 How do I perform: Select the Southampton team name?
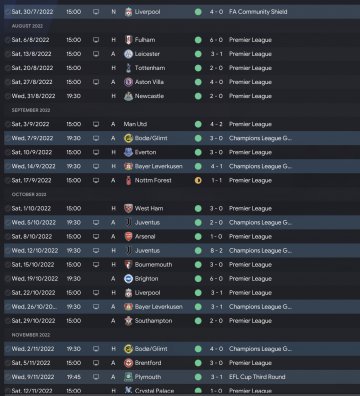tap(153, 321)
